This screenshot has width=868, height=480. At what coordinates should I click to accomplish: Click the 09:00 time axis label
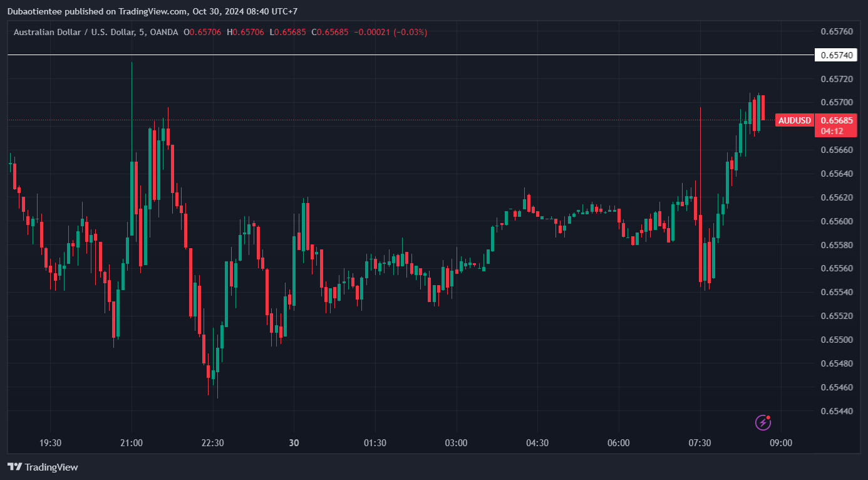coord(781,443)
